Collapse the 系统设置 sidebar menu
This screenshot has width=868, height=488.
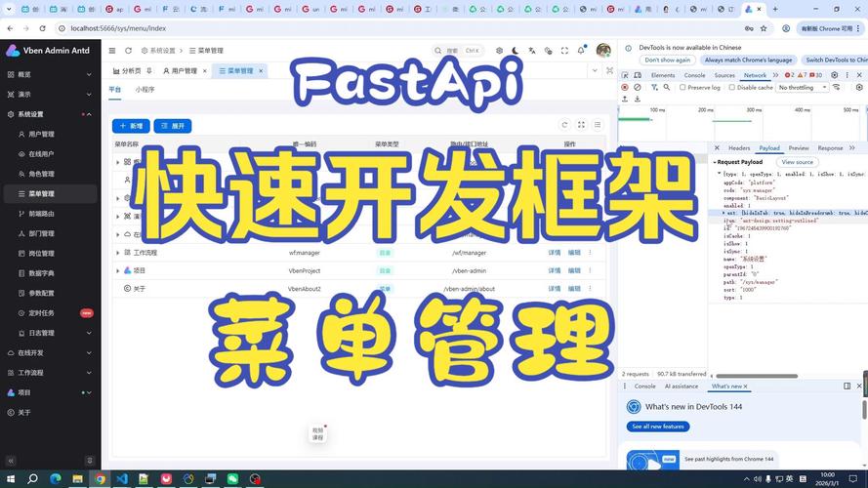(51, 114)
